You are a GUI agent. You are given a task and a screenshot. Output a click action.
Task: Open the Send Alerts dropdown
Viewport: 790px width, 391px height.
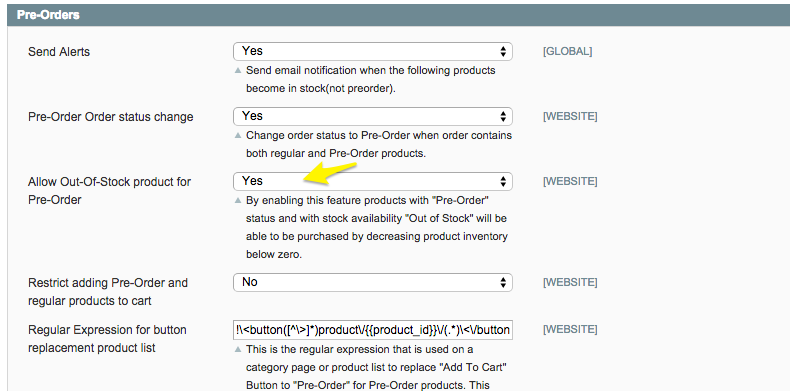(373, 51)
